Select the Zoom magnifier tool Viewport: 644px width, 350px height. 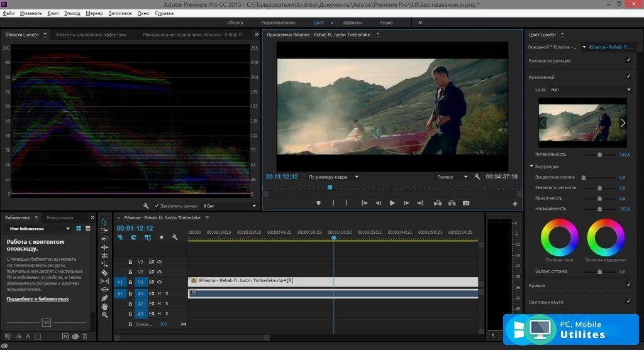tap(104, 315)
